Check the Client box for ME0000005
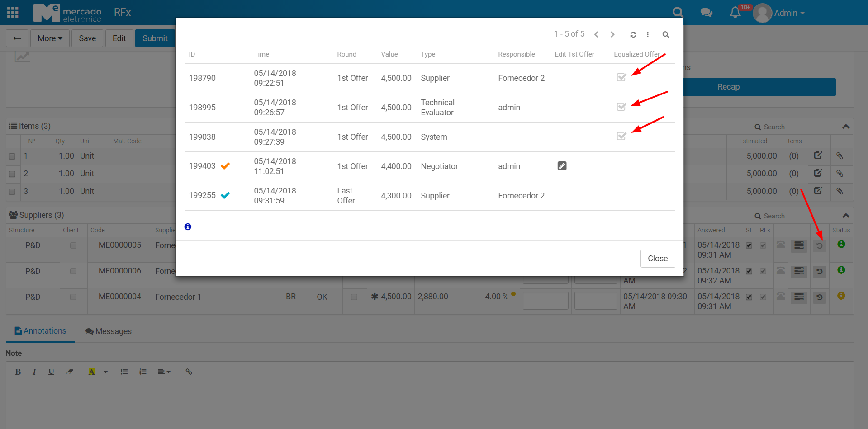This screenshot has height=429, width=868. pyautogui.click(x=73, y=245)
